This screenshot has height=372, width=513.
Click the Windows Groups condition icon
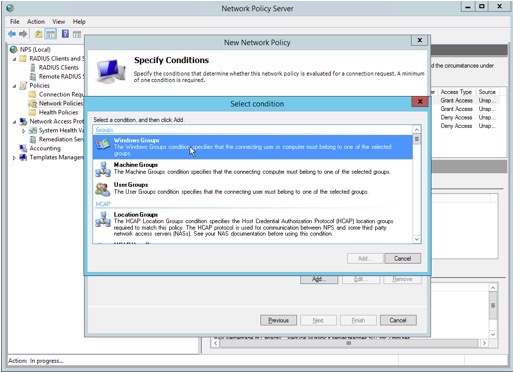(103, 144)
